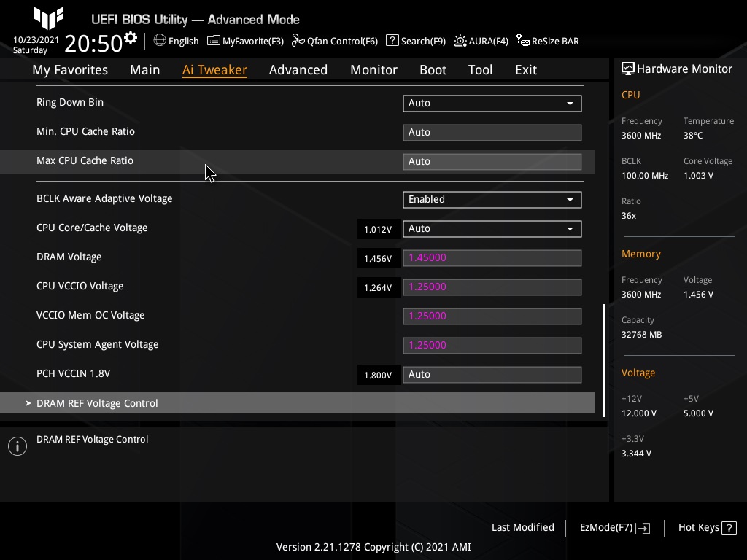Select the VCCIO Mem OC Voltage label

click(x=90, y=315)
